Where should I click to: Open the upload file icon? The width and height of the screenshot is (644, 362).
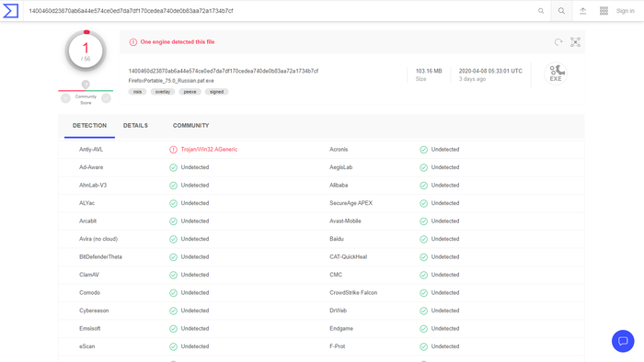pyautogui.click(x=582, y=11)
